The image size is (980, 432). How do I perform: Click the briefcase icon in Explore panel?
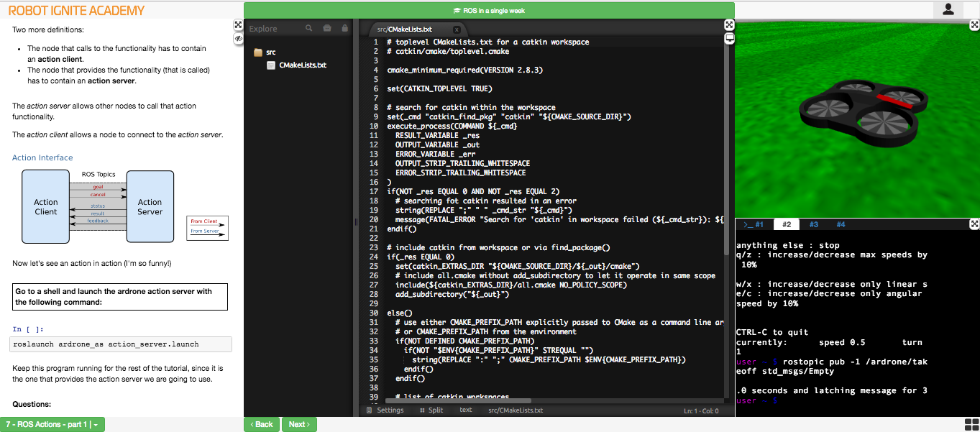327,29
